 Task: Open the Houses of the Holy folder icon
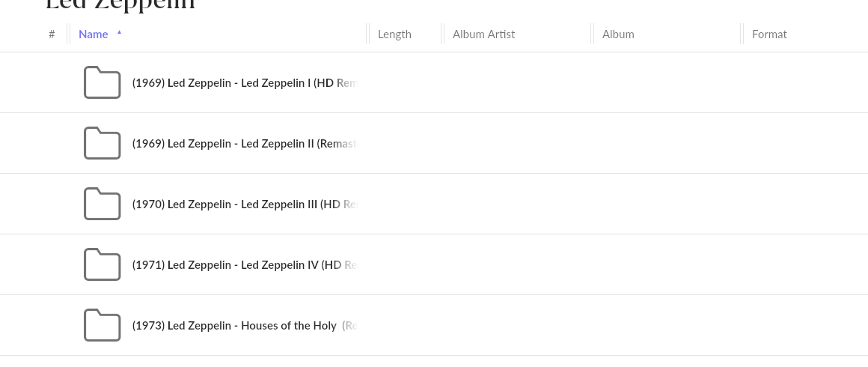point(102,325)
